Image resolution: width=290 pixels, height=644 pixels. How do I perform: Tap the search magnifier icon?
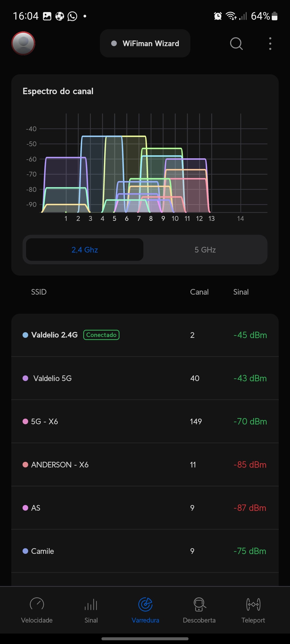tap(236, 43)
